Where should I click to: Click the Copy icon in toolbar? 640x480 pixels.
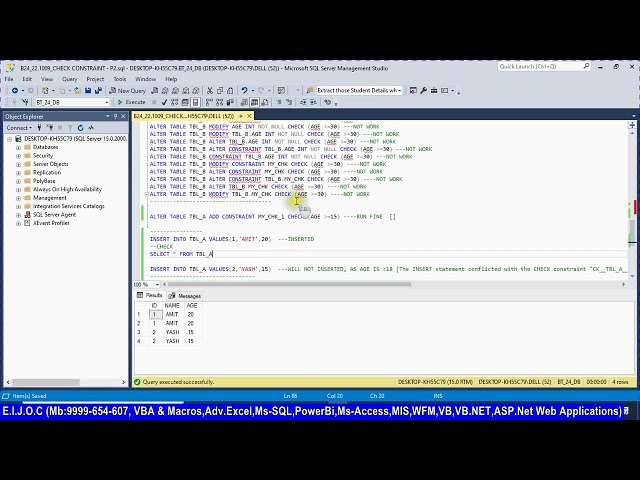pos(220,91)
